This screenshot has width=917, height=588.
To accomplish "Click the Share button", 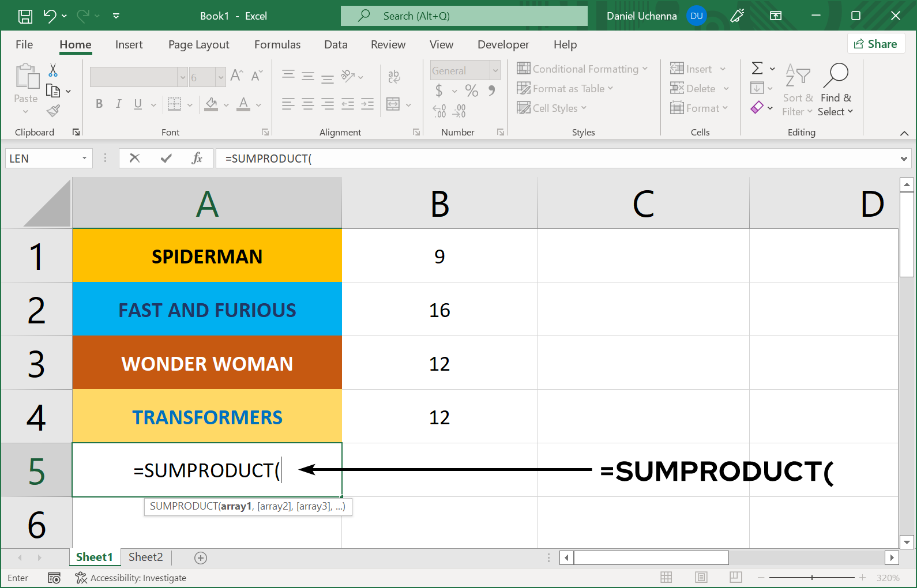I will click(x=875, y=44).
